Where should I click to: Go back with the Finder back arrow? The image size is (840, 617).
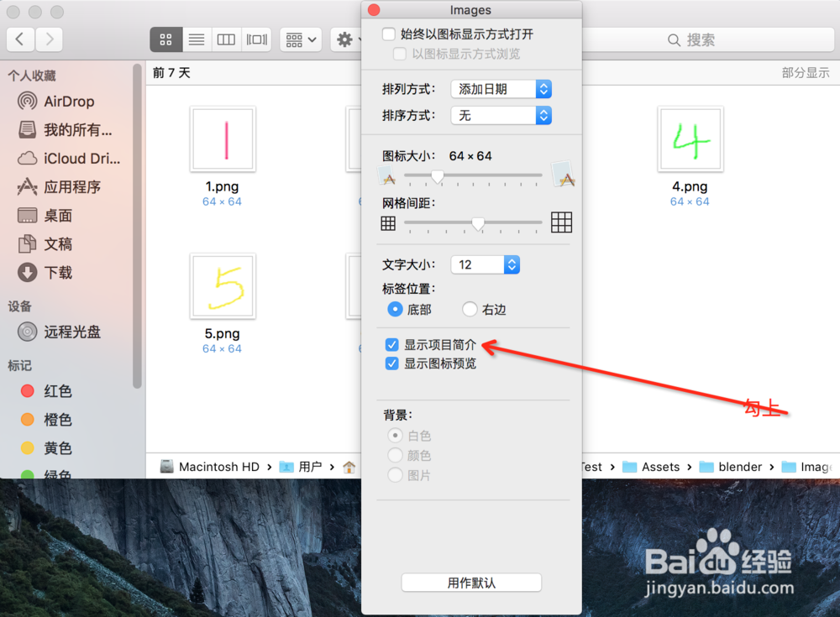(x=20, y=39)
